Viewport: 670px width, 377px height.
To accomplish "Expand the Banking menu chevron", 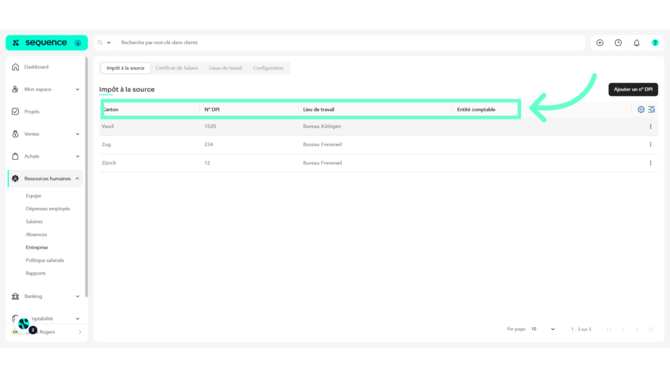I will point(77,296).
